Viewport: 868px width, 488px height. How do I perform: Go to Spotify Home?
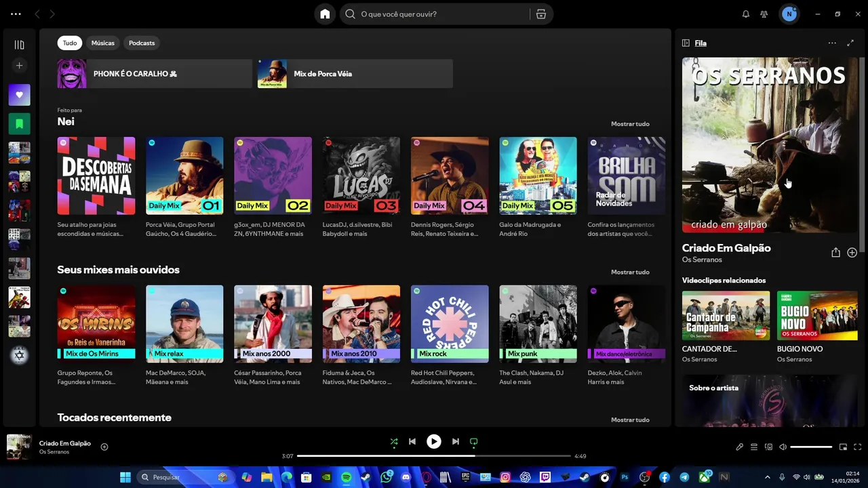325,14
